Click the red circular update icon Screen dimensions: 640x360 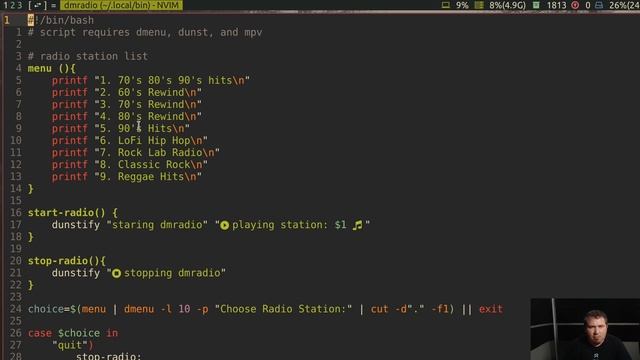575,5
